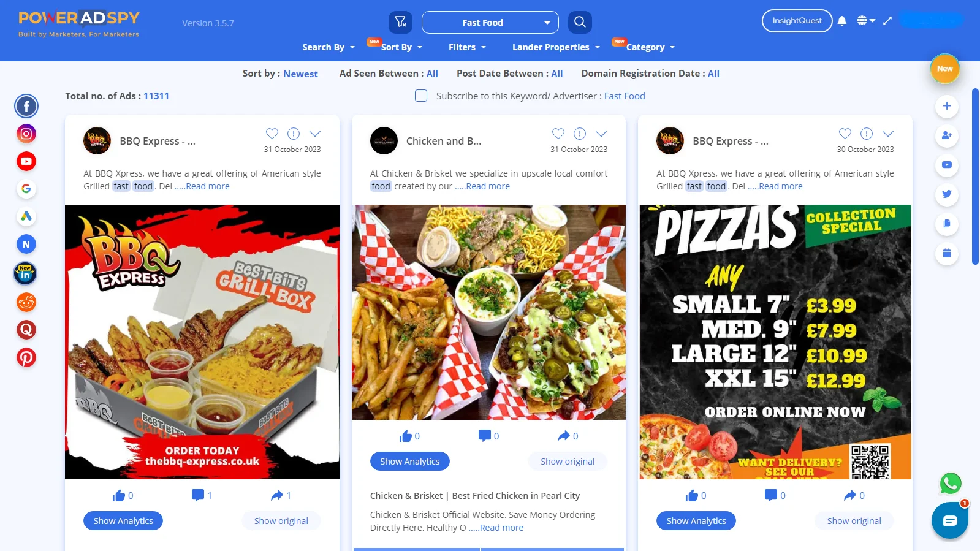This screenshot has width=980, height=551.
Task: Open the Reddit ads sidebar icon
Action: (26, 302)
